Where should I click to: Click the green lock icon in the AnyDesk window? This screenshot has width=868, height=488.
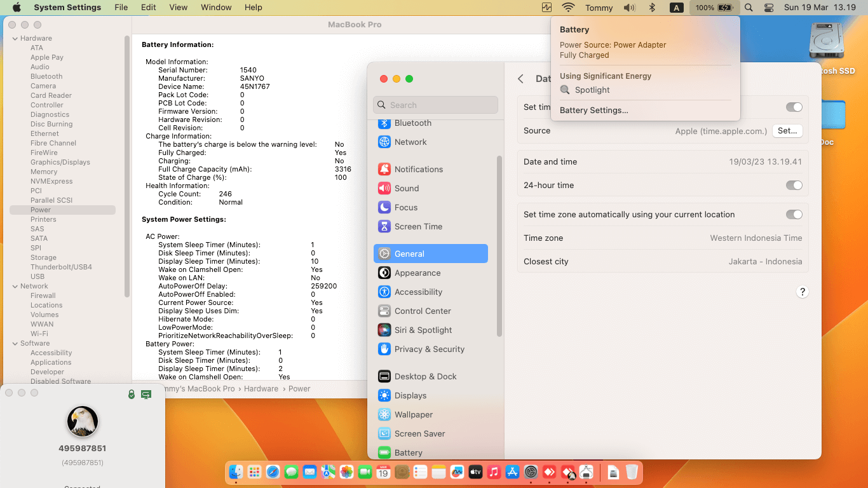tap(132, 394)
